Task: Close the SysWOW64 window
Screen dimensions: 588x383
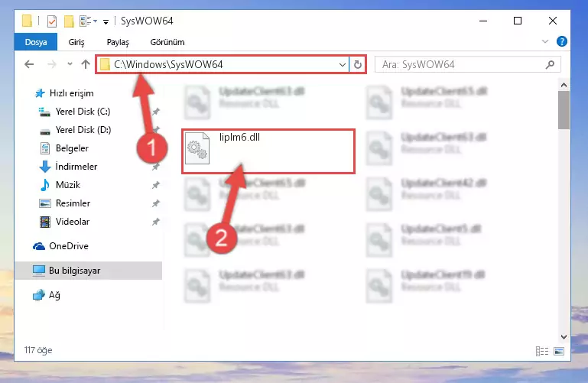Action: pos(552,21)
